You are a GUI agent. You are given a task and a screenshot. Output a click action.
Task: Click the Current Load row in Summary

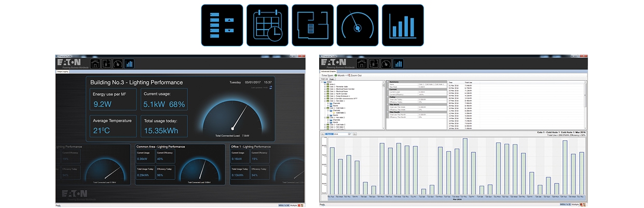point(417,92)
